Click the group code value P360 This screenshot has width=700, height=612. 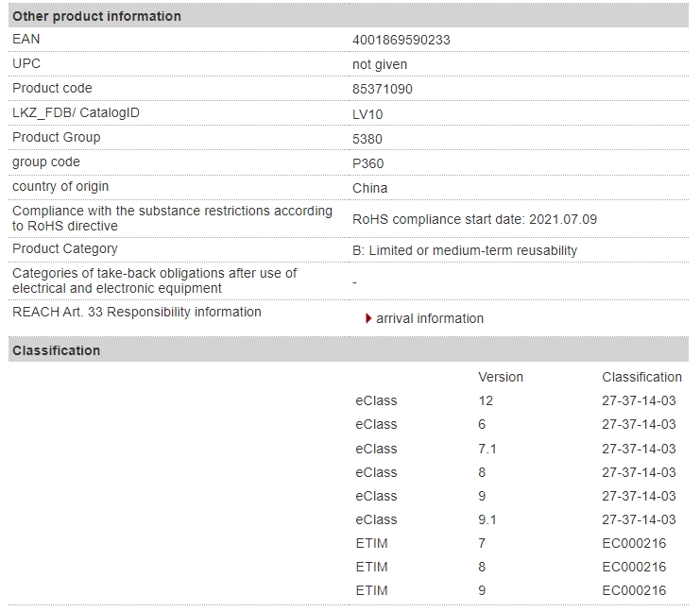point(368,162)
